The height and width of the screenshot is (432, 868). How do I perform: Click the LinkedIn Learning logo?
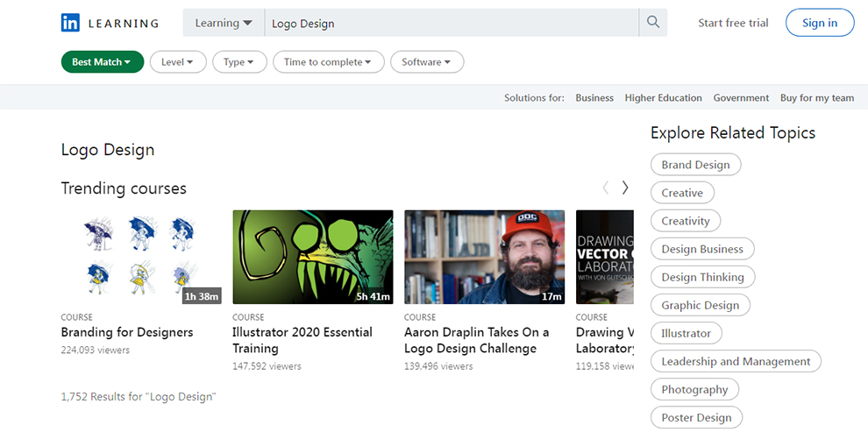pyautogui.click(x=110, y=23)
